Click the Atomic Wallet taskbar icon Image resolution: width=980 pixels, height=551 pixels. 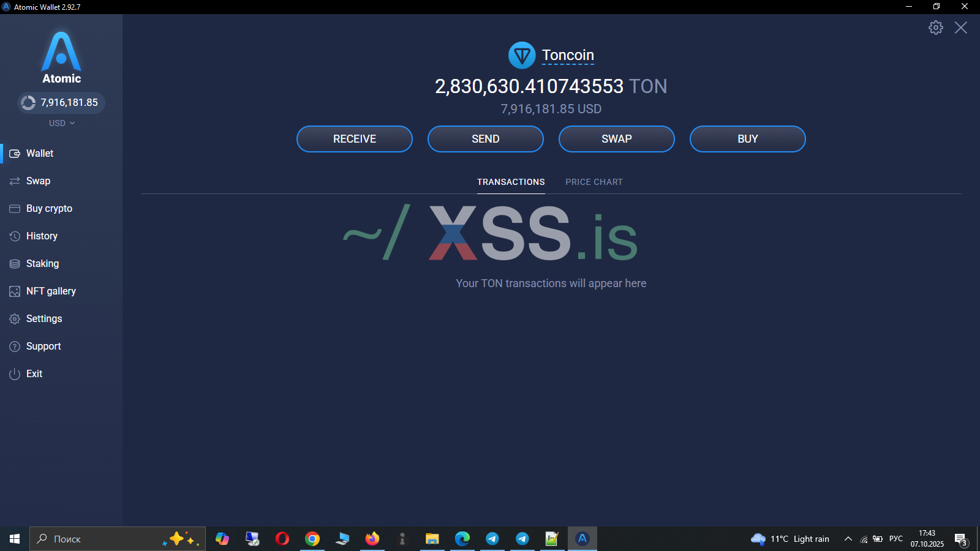click(582, 539)
